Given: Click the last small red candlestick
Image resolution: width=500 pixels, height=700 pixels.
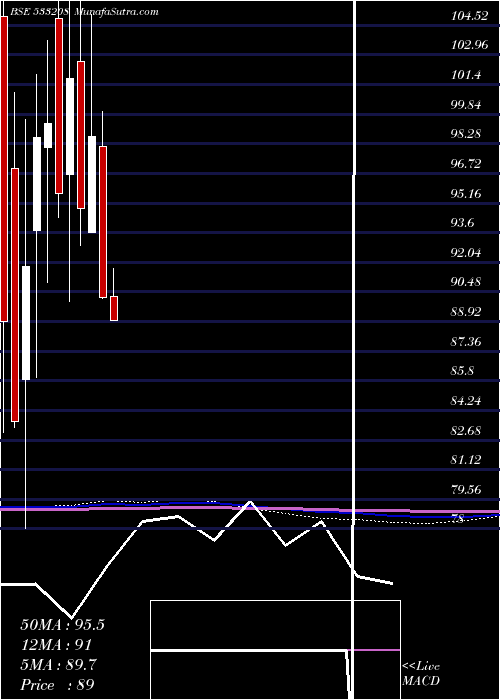Looking at the screenshot, I should 114,308.
